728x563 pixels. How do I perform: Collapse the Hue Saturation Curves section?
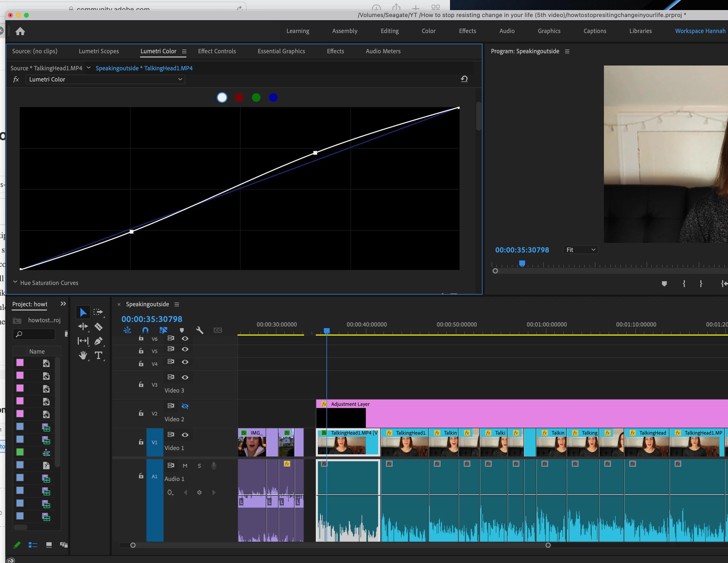click(15, 282)
